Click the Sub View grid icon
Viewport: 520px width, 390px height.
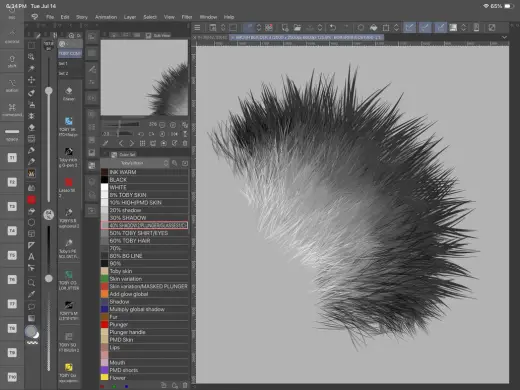coord(142,143)
